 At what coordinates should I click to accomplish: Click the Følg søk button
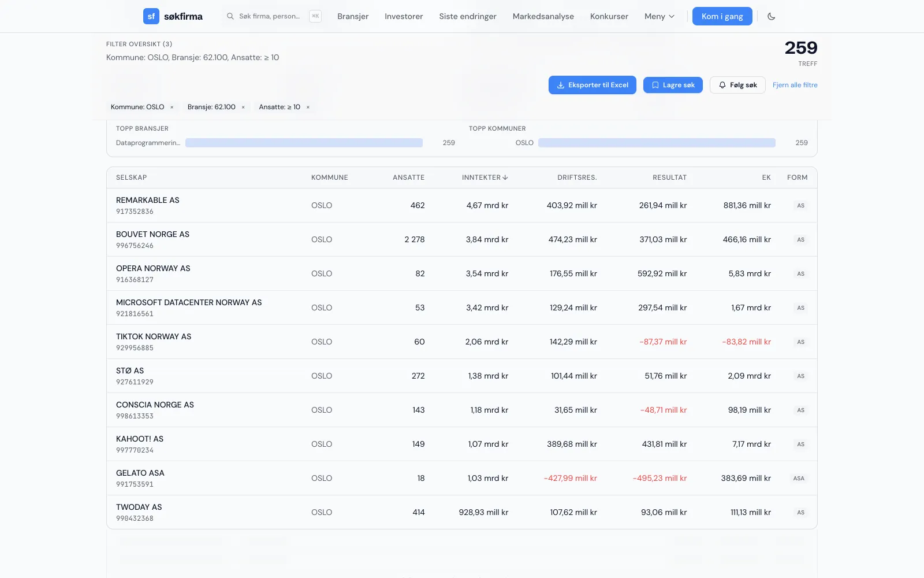(737, 85)
